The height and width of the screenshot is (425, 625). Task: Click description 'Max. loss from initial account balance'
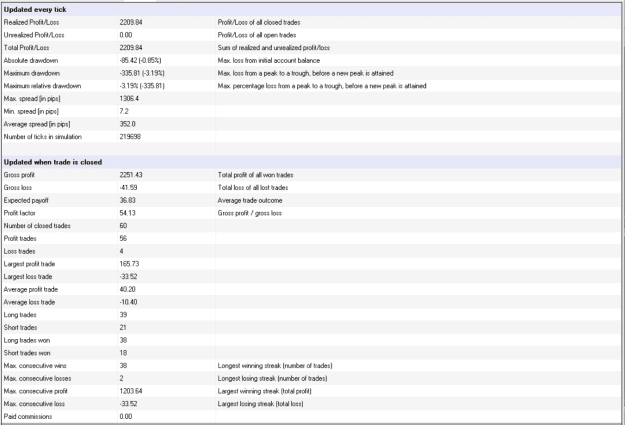point(269,61)
